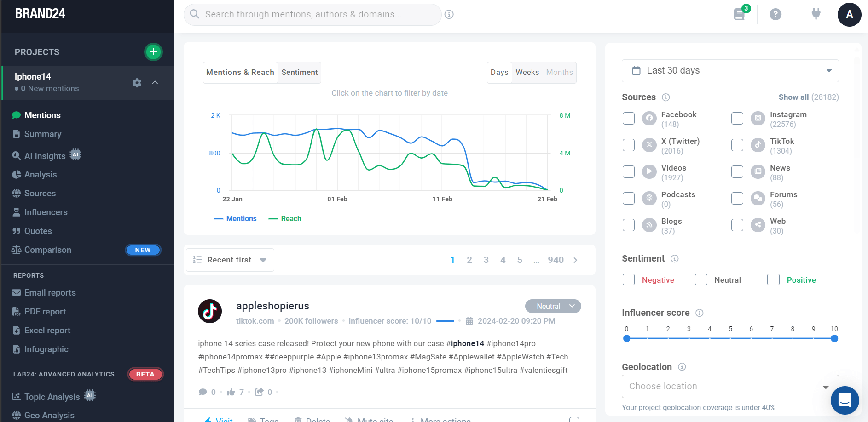Enable the TikTok sources checkbox

click(737, 145)
